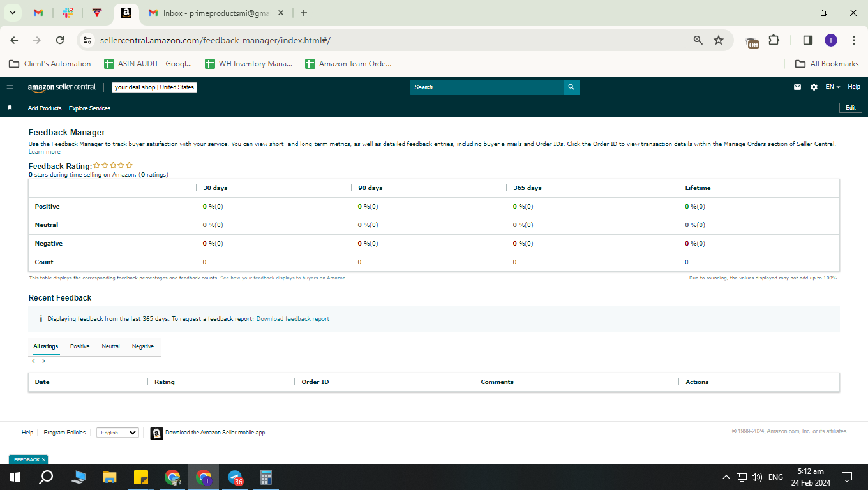The height and width of the screenshot is (490, 868).
Task: Close the Inbox Gmail browser tab
Action: (x=281, y=13)
